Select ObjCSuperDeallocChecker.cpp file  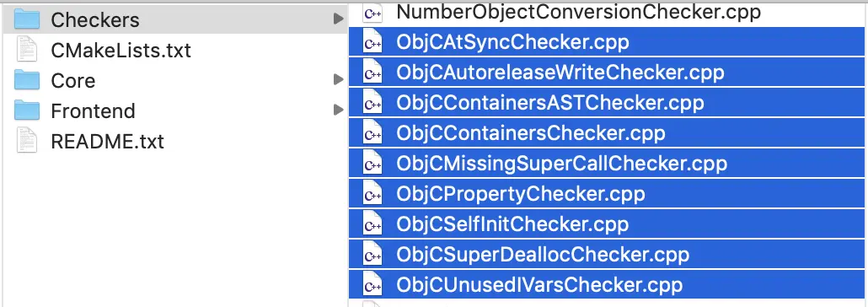click(607, 255)
